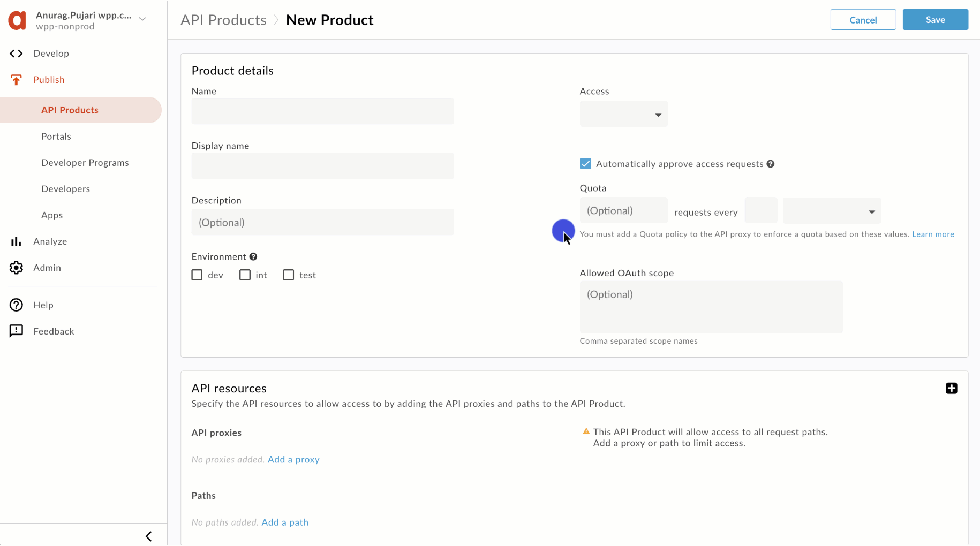980x546 pixels.
Task: Enable the dev environment checkbox
Action: tap(197, 275)
